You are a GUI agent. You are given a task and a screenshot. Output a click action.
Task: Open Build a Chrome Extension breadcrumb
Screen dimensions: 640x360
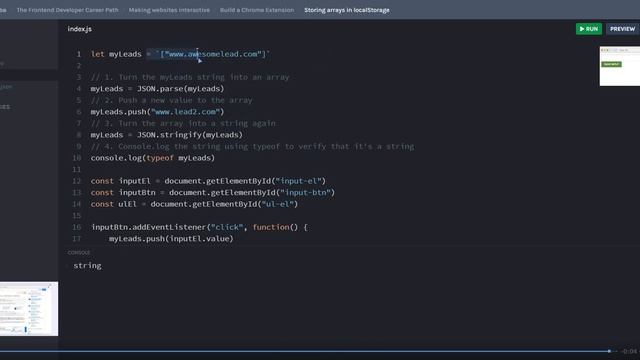[x=257, y=10]
